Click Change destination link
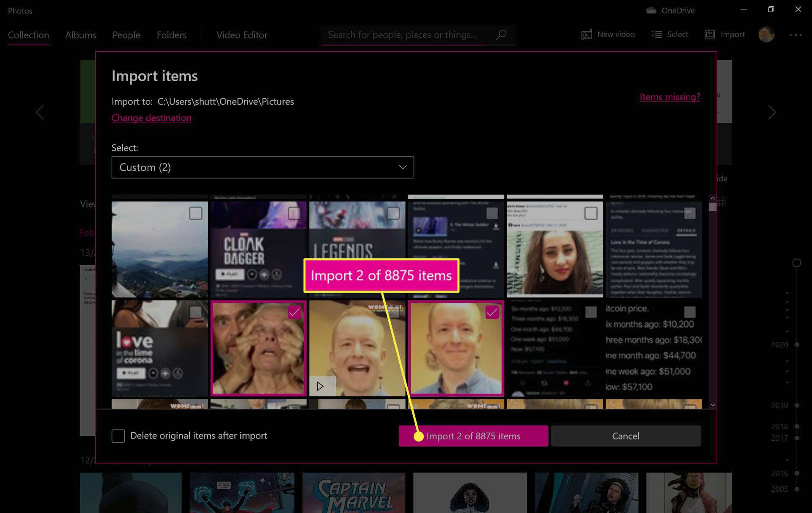 point(151,118)
